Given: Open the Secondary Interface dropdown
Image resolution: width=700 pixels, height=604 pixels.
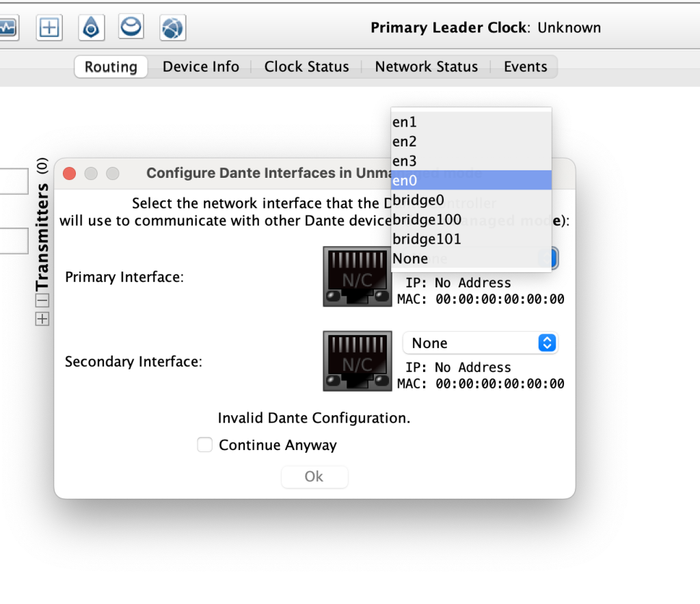Looking at the screenshot, I should click(481, 343).
